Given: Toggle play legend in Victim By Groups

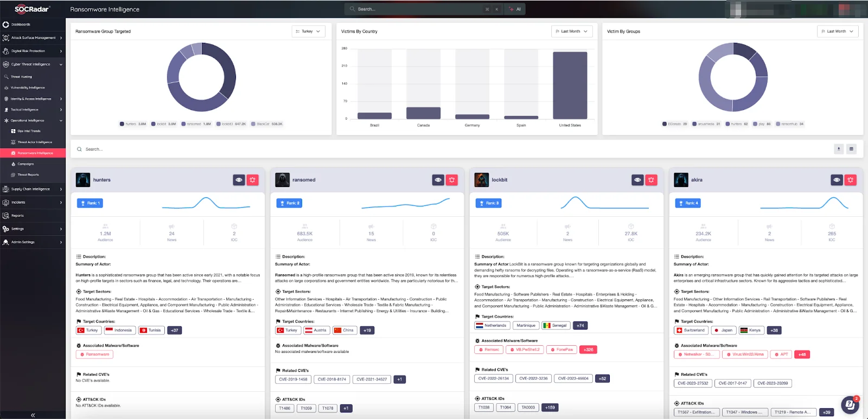Looking at the screenshot, I should point(762,124).
